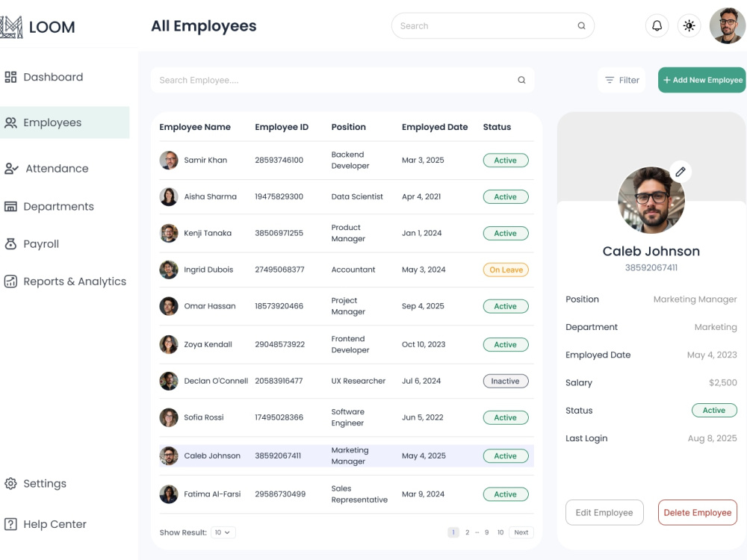Open Settings page label
The image size is (747, 560).
pos(45,483)
